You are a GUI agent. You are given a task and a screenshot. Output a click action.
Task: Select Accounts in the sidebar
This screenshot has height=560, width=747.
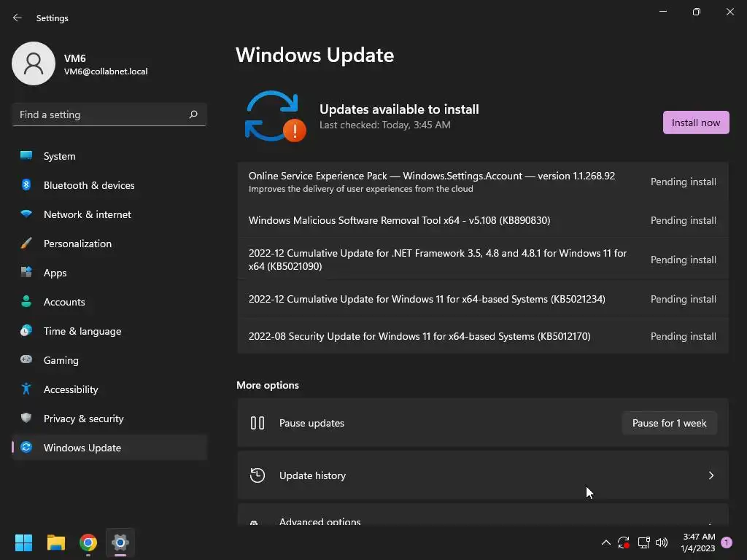pyautogui.click(x=109, y=301)
